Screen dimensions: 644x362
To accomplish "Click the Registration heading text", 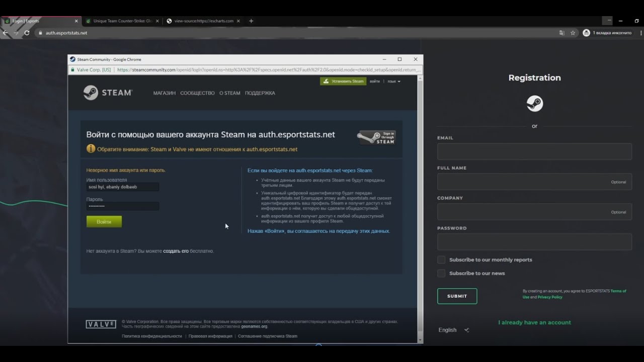I will click(534, 77).
